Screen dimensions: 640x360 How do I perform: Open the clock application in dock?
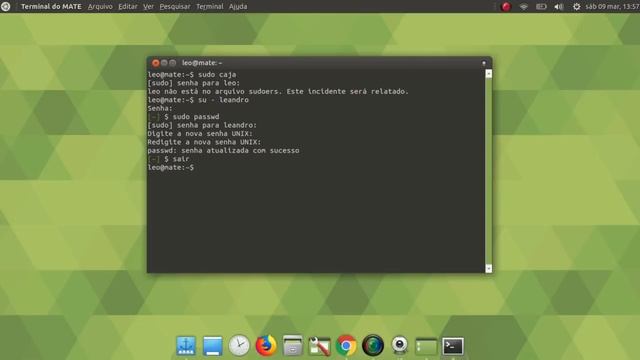tap(239, 346)
